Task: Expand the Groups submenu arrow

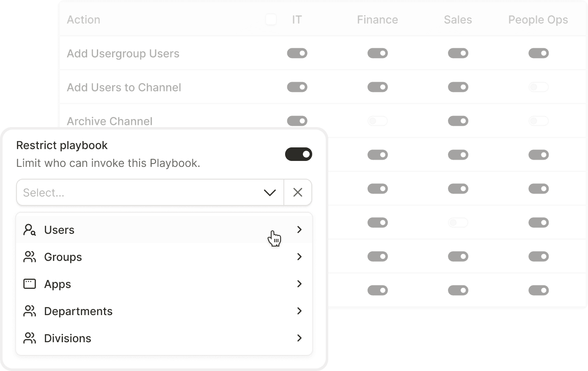Action: click(x=299, y=257)
